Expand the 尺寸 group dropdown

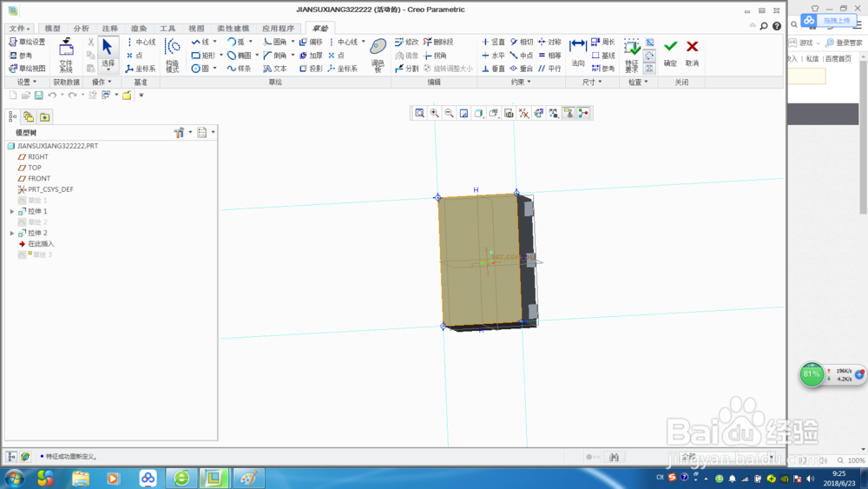pos(592,82)
